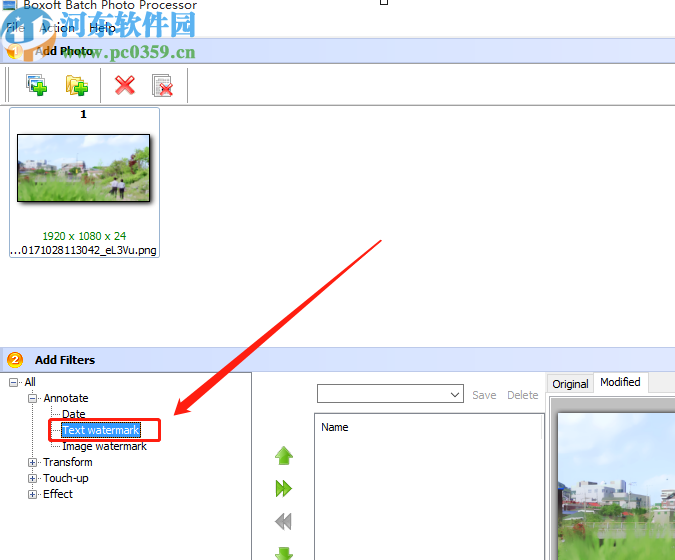Collapse the Annotate tree node
The width and height of the screenshot is (675, 560).
(x=32, y=398)
